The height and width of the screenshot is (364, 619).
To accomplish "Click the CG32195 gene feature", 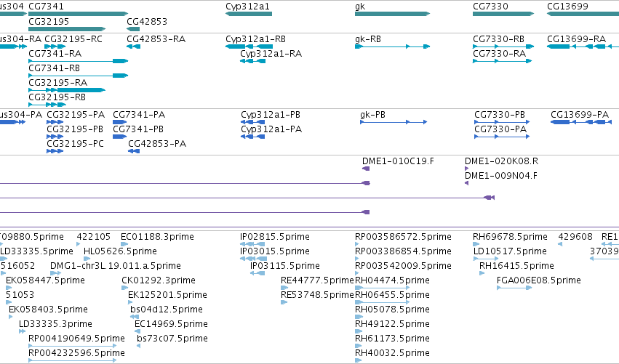I will [67, 29].
